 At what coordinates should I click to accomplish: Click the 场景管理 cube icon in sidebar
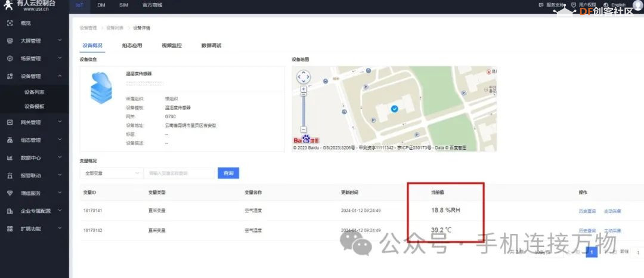click(10, 58)
